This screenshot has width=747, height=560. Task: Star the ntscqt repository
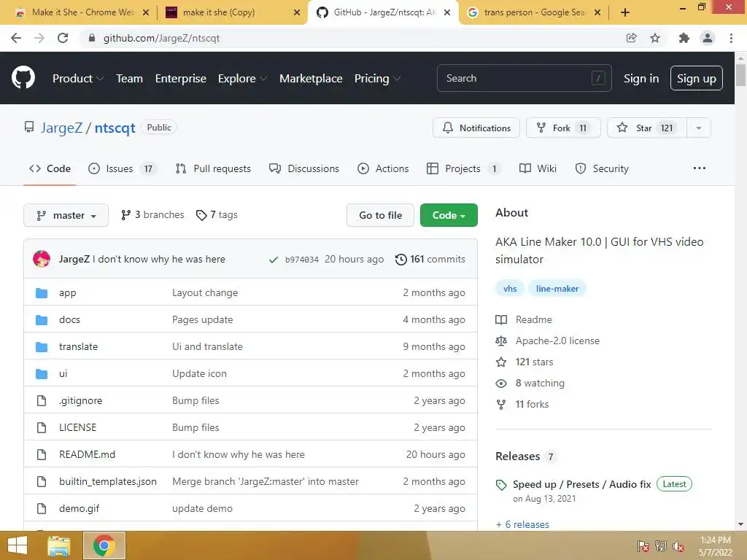point(646,128)
